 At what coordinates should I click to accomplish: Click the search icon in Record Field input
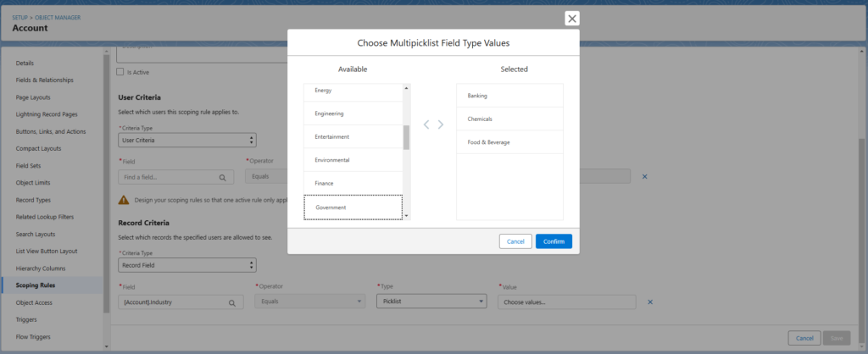point(232,302)
